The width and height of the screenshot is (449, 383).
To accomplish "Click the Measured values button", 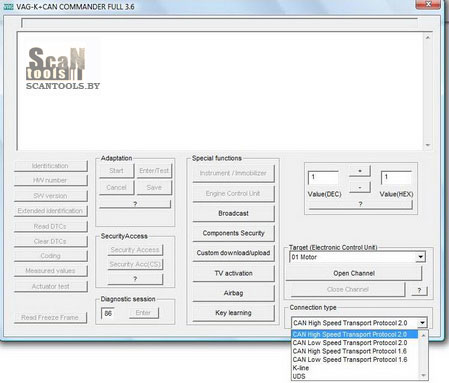I will point(51,271).
